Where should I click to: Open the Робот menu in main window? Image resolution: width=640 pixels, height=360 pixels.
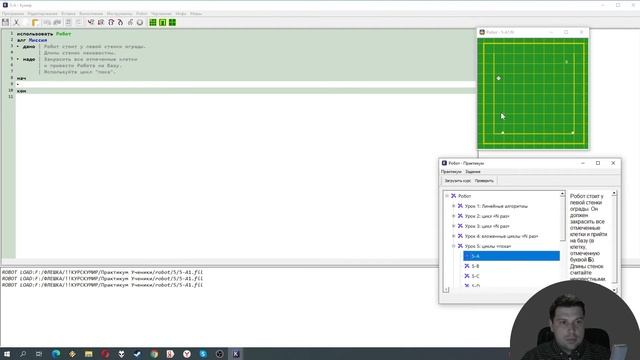pyautogui.click(x=142, y=13)
